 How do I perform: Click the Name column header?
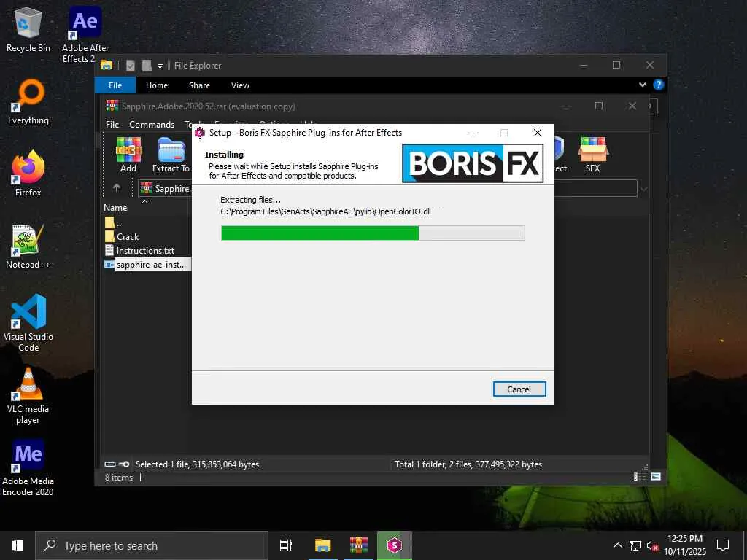pyautogui.click(x=115, y=208)
